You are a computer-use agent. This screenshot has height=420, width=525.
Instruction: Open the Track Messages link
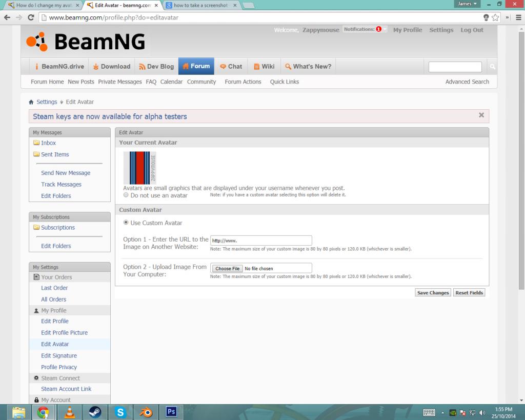62,184
